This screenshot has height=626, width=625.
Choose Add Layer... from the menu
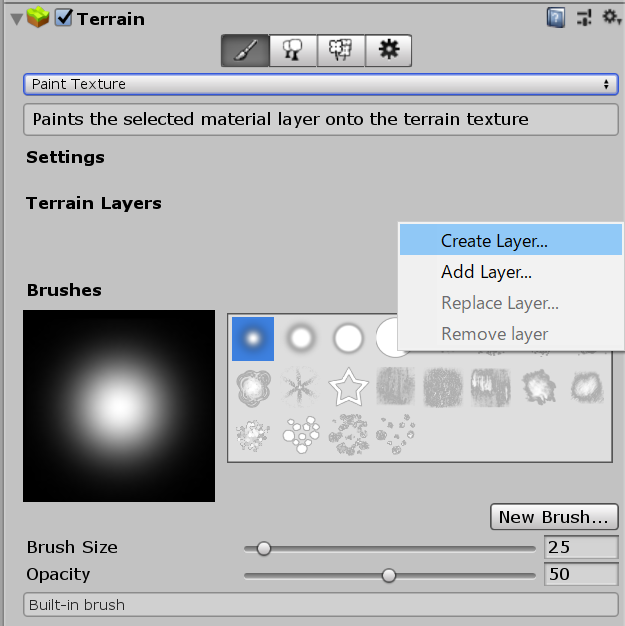pyautogui.click(x=486, y=272)
